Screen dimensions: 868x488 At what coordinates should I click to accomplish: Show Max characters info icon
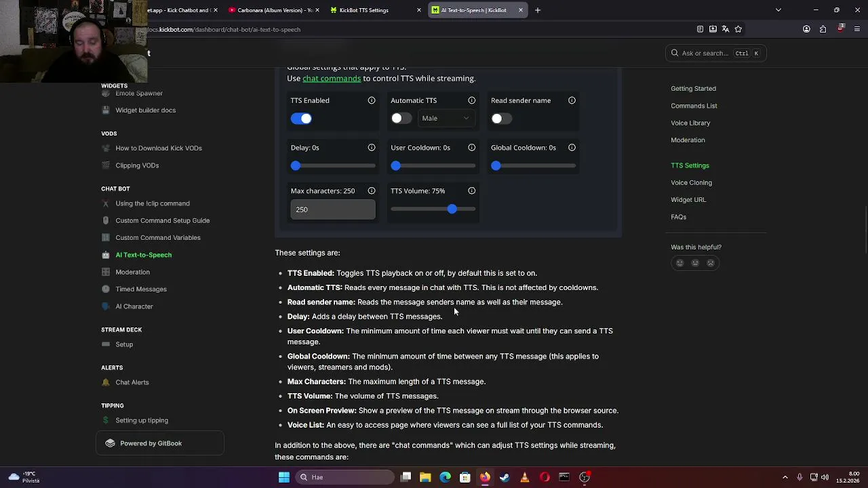(372, 190)
